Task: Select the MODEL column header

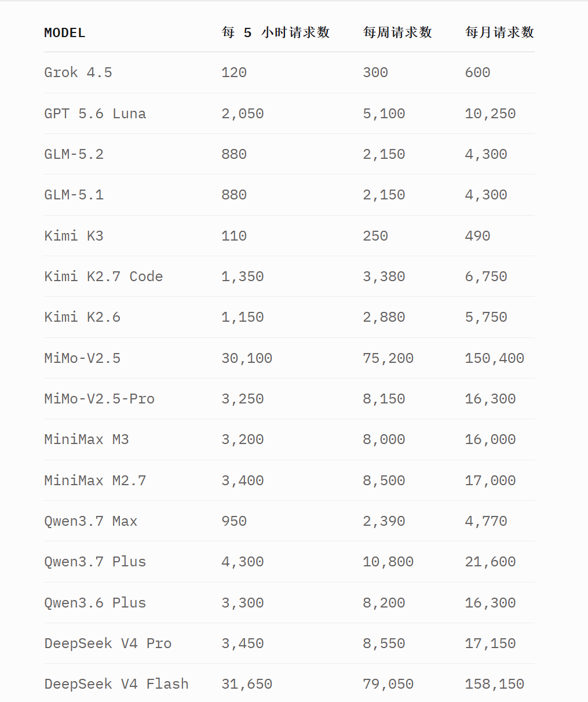Action: tap(65, 33)
